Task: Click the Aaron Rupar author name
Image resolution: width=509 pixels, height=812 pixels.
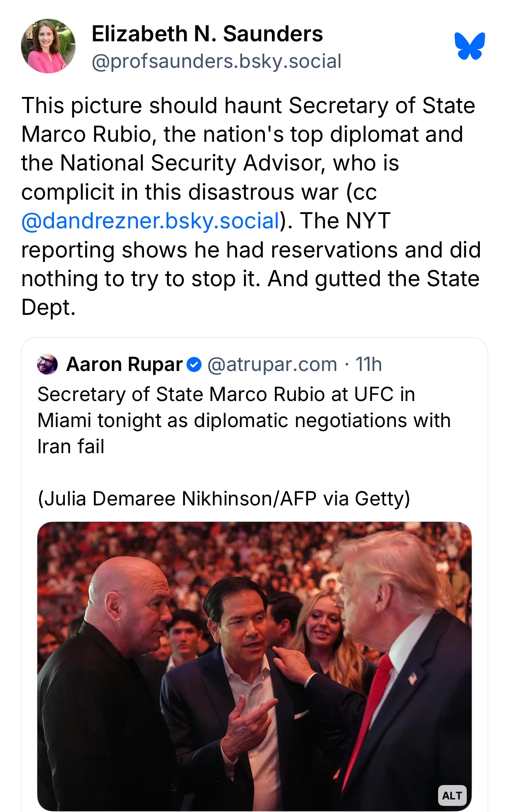Action: pyautogui.click(x=124, y=364)
